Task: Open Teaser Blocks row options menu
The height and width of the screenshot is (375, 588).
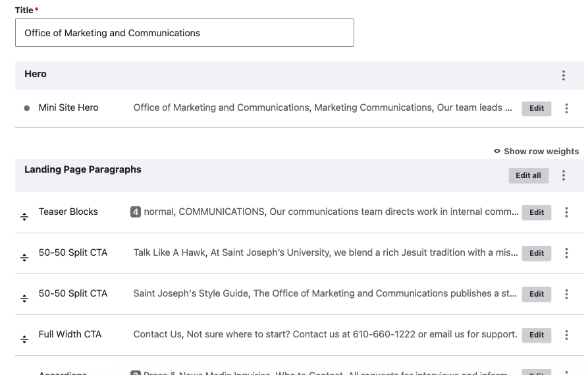Action: [x=566, y=212]
